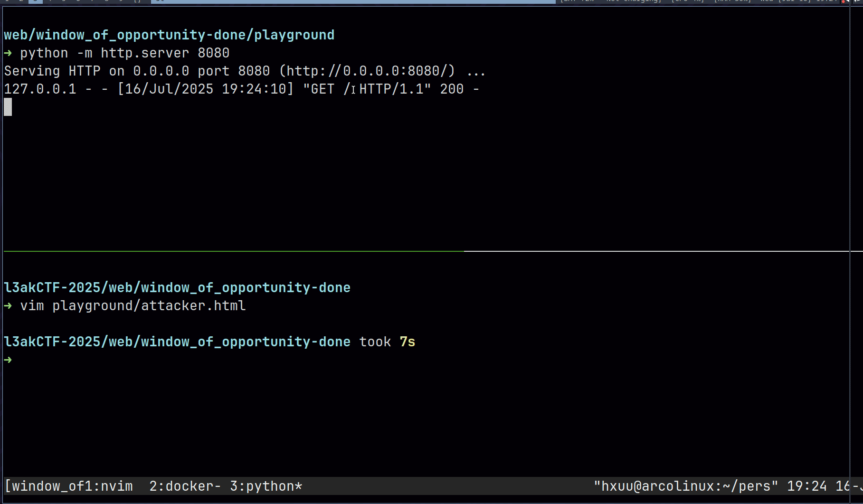The image size is (863, 504).
Task: Click the "vim playground/attacker.html" command text
Action: (x=133, y=305)
